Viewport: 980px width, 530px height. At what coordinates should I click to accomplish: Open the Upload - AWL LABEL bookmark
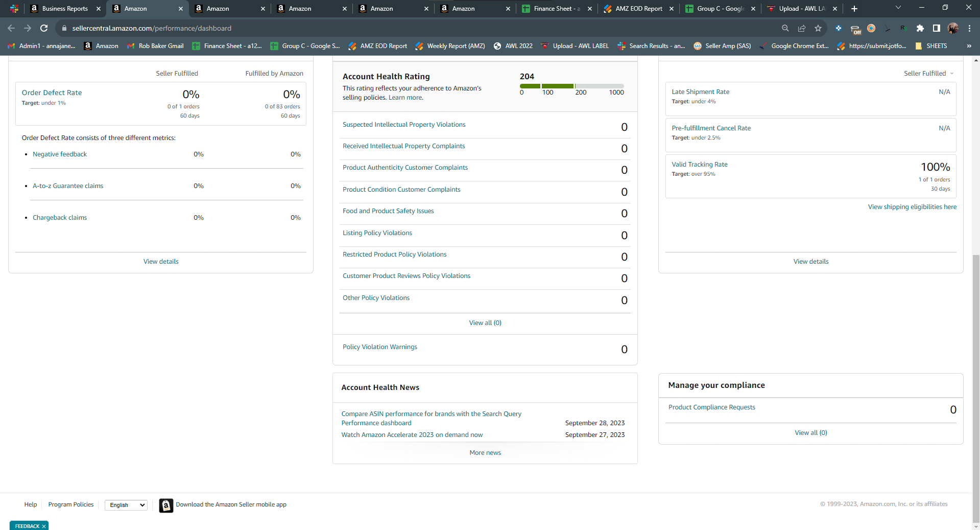[x=575, y=46]
